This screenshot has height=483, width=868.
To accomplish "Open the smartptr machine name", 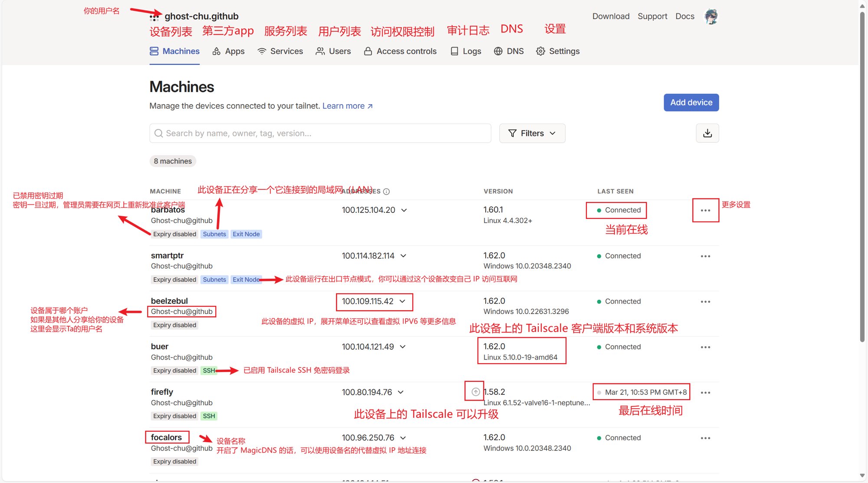I will [167, 255].
